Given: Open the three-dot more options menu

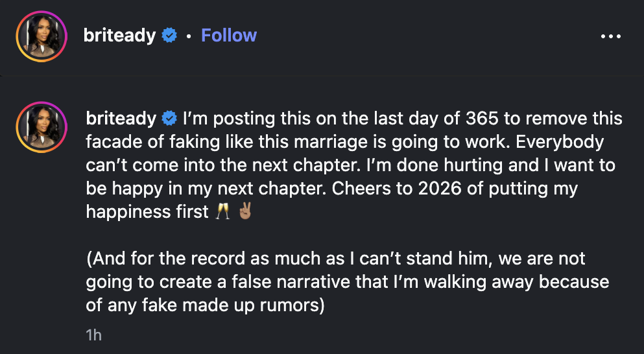Looking at the screenshot, I should pyautogui.click(x=611, y=36).
